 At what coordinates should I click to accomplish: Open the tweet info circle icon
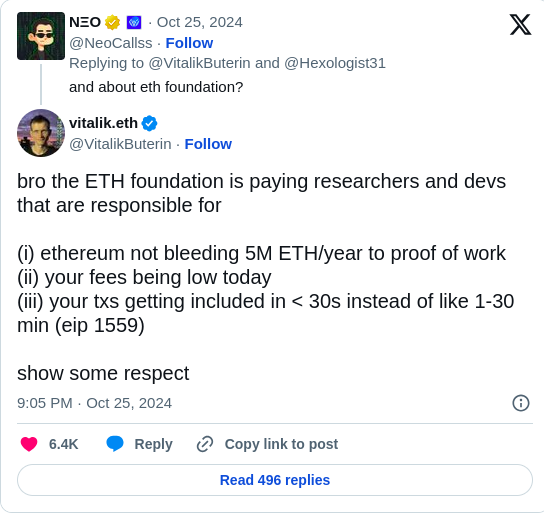pos(521,403)
